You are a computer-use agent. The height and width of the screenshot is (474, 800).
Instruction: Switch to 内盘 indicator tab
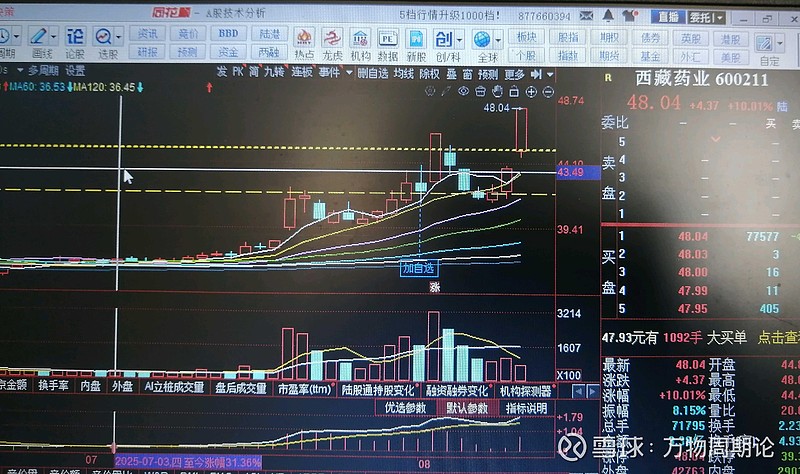point(90,386)
